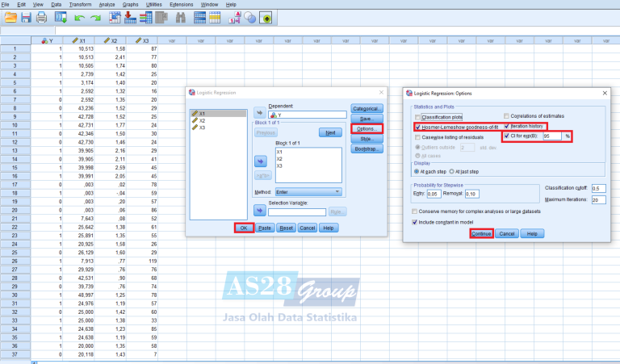Select the At last step radio button
Viewport: 620px width, 364px height.
tap(452, 172)
